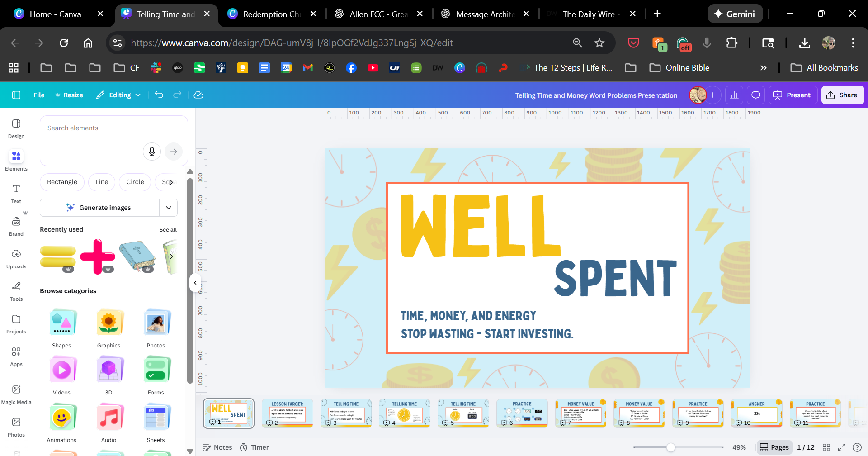Open the Uploads panel
Viewport: 868px width, 456px height.
[x=16, y=258]
